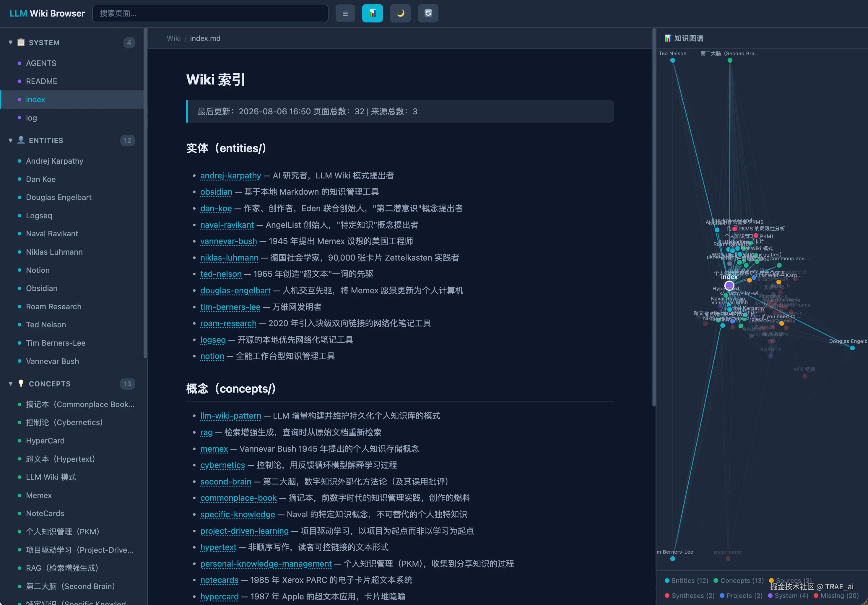Focus the page search field
868x605 pixels.
point(210,14)
